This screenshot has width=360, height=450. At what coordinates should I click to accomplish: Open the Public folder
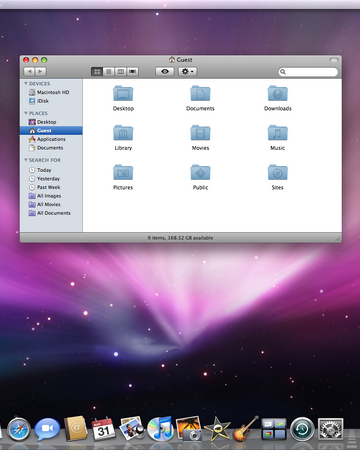pos(200,172)
